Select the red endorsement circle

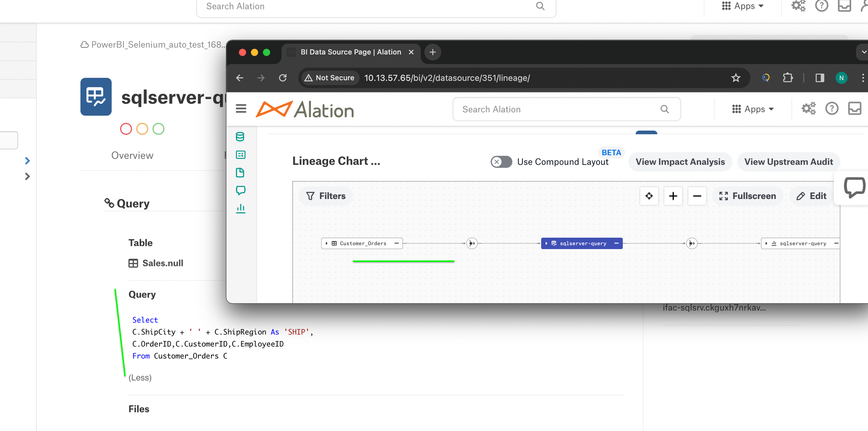(126, 129)
